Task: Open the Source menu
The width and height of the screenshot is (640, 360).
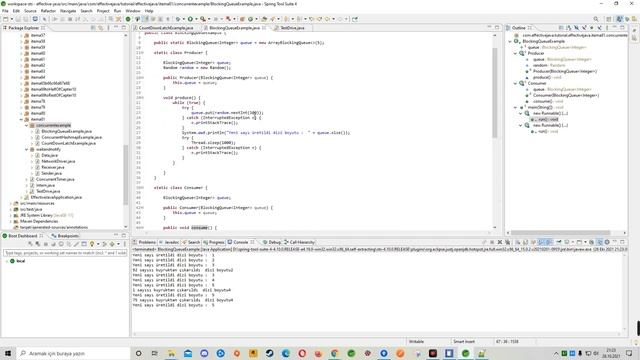Action: [x=30, y=11]
